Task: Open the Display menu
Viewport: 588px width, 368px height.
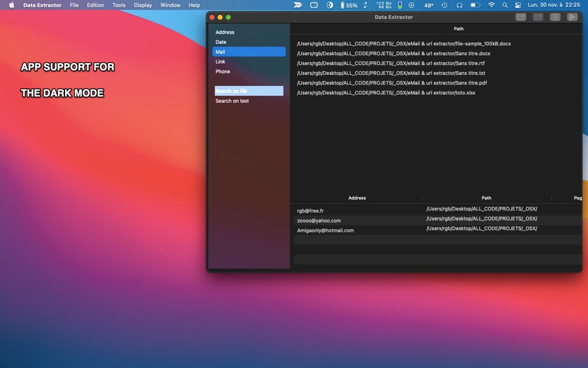Action: click(143, 5)
